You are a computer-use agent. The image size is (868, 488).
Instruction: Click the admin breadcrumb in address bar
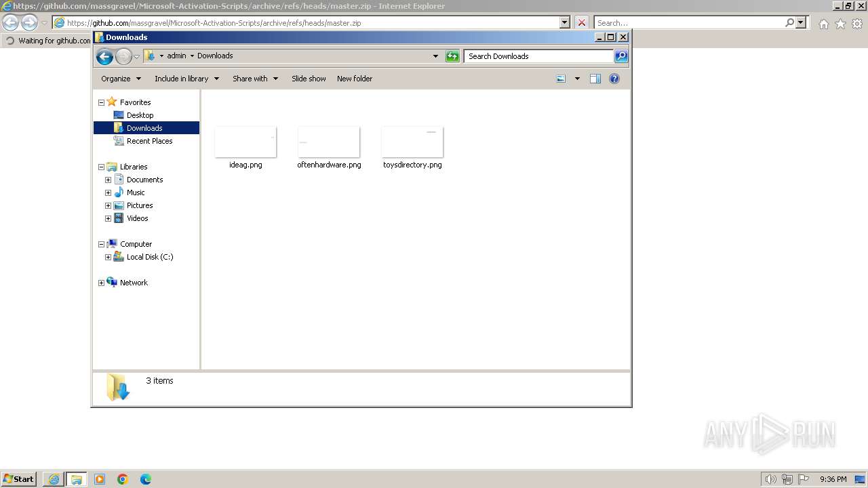coord(176,56)
